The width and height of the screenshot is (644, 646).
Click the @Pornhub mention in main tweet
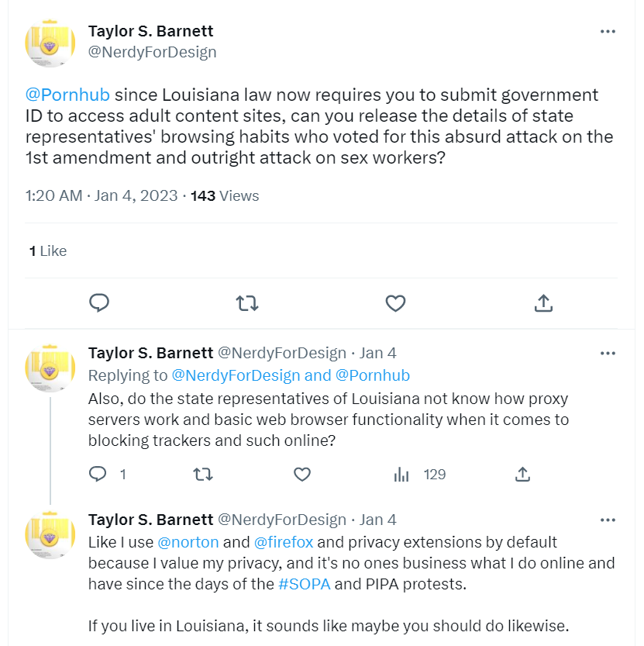click(x=68, y=95)
